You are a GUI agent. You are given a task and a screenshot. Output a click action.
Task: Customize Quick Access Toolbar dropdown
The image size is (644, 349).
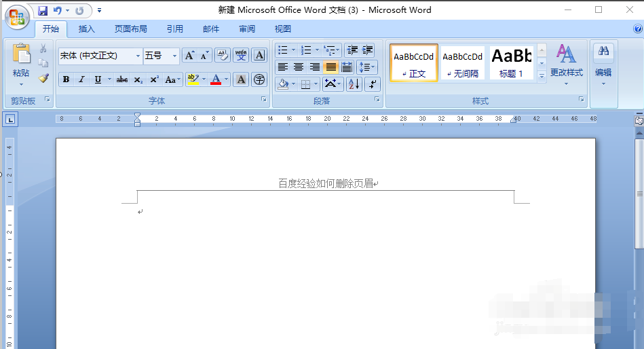click(99, 11)
